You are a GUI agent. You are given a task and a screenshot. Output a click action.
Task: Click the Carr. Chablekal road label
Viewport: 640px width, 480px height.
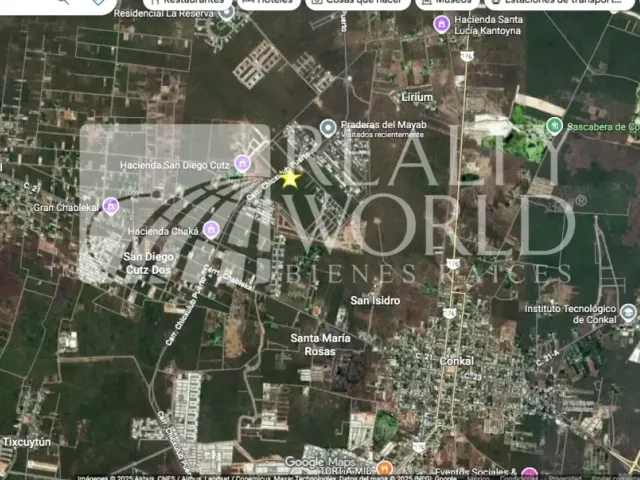229,278
